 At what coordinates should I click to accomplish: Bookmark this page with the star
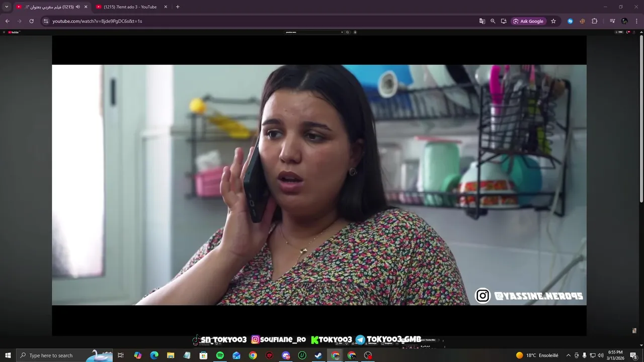(553, 21)
